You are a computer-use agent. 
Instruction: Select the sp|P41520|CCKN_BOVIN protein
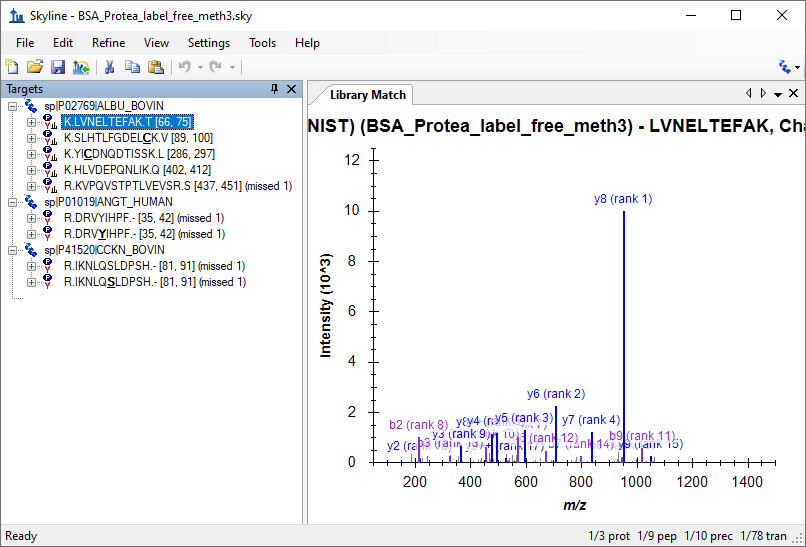pos(104,250)
